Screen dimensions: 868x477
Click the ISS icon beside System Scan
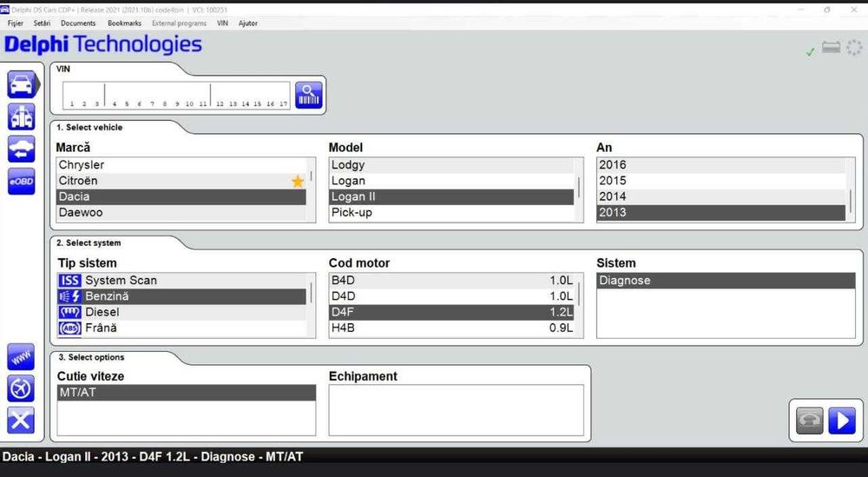tap(69, 281)
